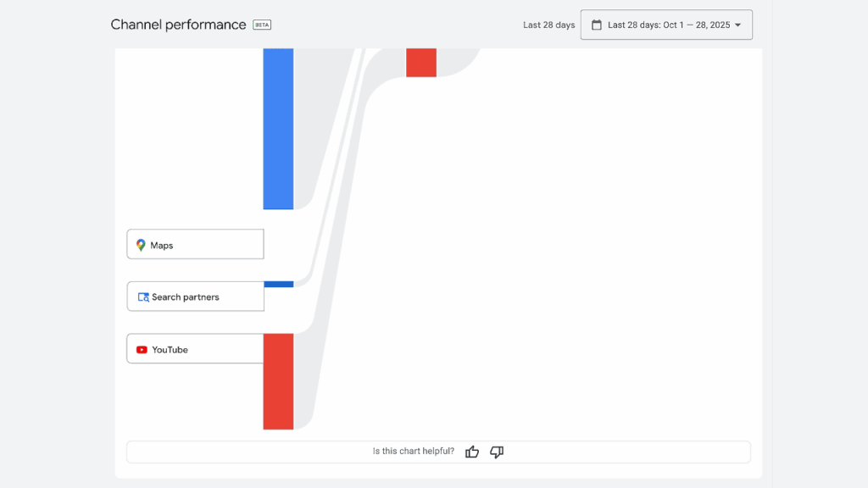Viewport: 868px width, 488px height.
Task: Select the red YouTube flow bar
Action: (279, 381)
